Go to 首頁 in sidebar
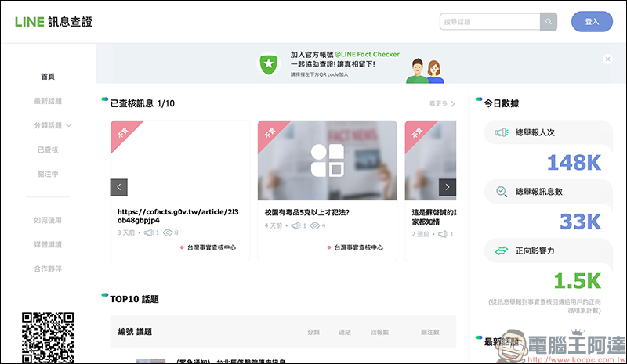Image resolution: width=627 pixels, height=364 pixels. click(x=48, y=77)
